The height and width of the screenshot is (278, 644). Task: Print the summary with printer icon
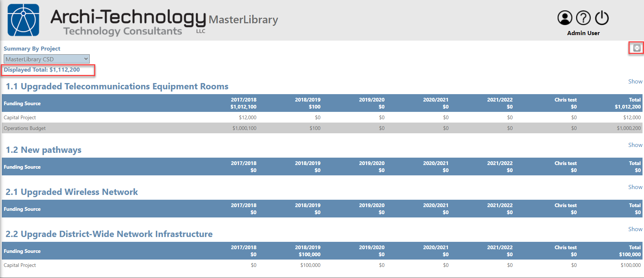click(x=637, y=48)
